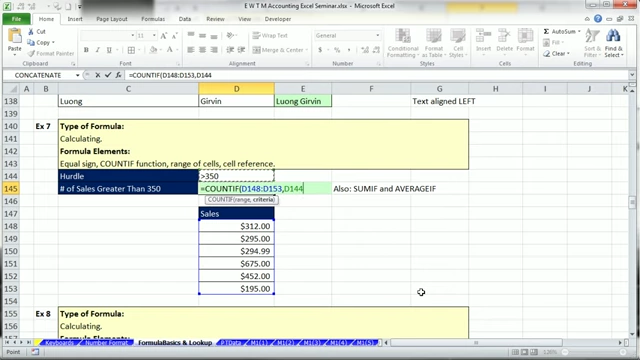Select the Format Painter brush
The height and width of the screenshot is (360, 640).
(31, 53)
